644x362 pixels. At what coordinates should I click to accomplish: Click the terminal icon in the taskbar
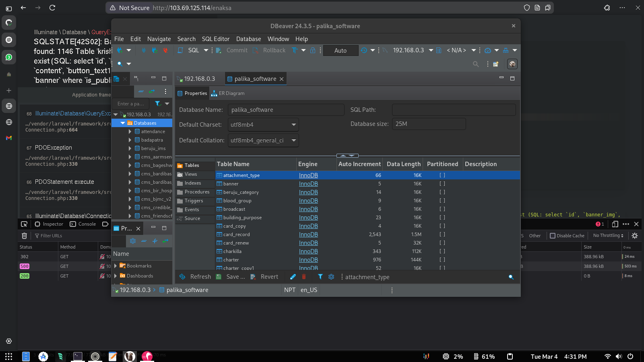[78, 356]
